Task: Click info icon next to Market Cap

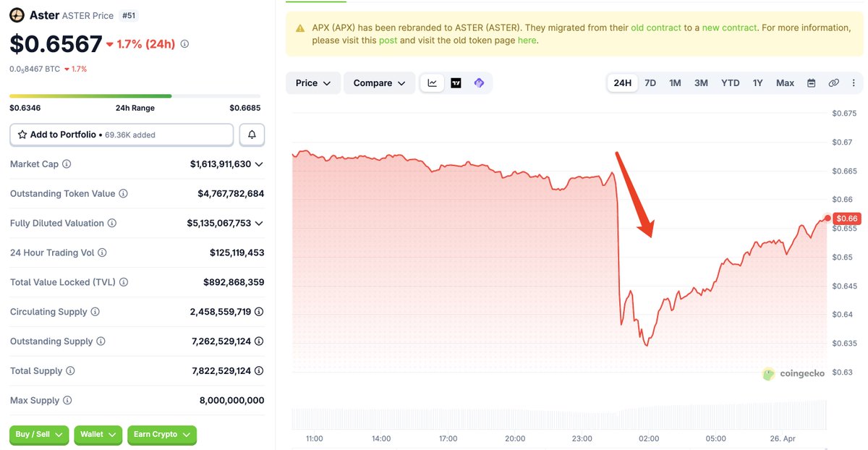Action: click(67, 164)
